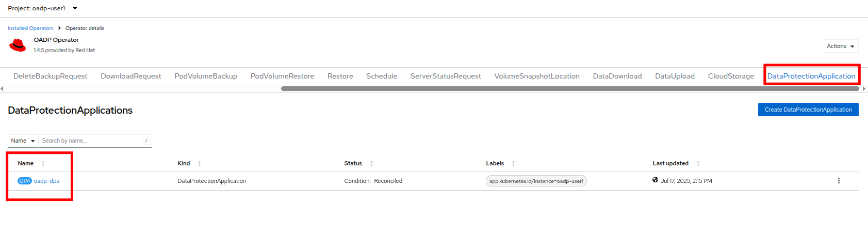Open the oadp-dpa resource link
This screenshot has height=248, width=868.
click(x=47, y=181)
